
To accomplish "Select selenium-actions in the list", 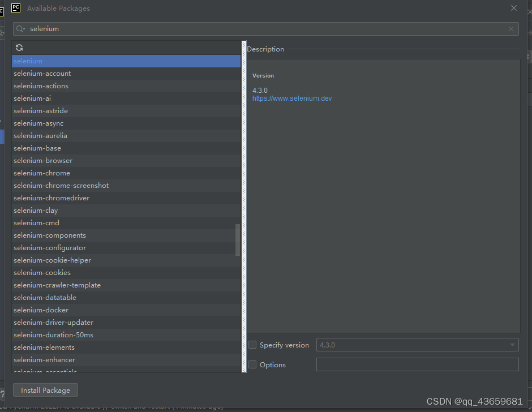I will (x=126, y=86).
